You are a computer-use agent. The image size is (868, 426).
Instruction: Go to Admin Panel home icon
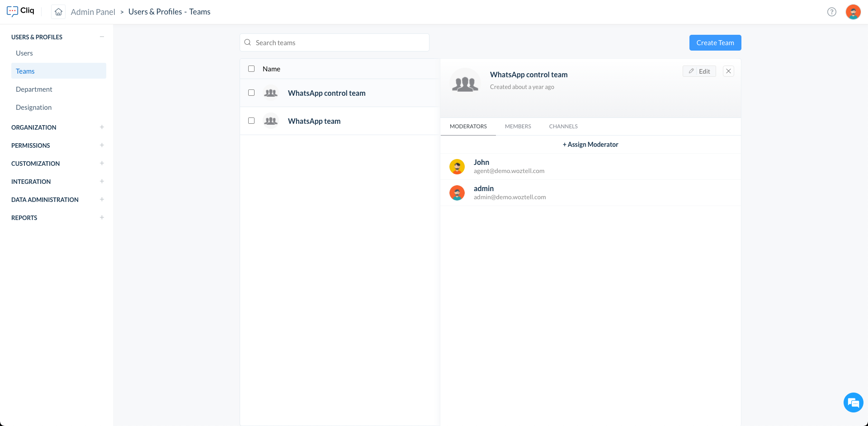point(58,12)
